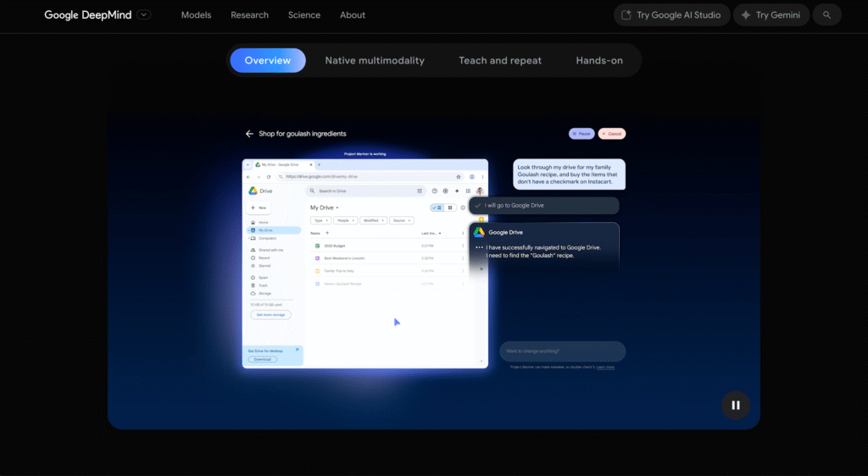Click the Get more storage button

[x=270, y=314]
